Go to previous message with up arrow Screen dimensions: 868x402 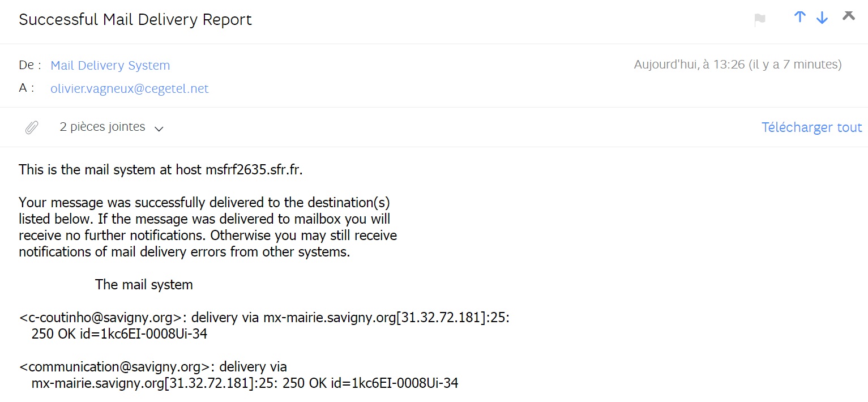point(799,17)
